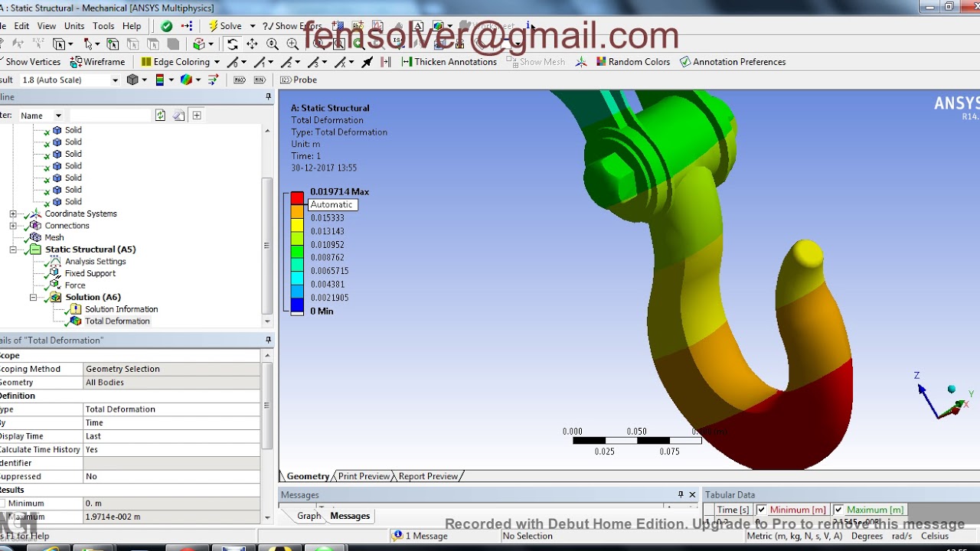Viewport: 980px width, 551px height.
Task: Expand the Coordinate Systems tree node
Action: [x=13, y=214]
